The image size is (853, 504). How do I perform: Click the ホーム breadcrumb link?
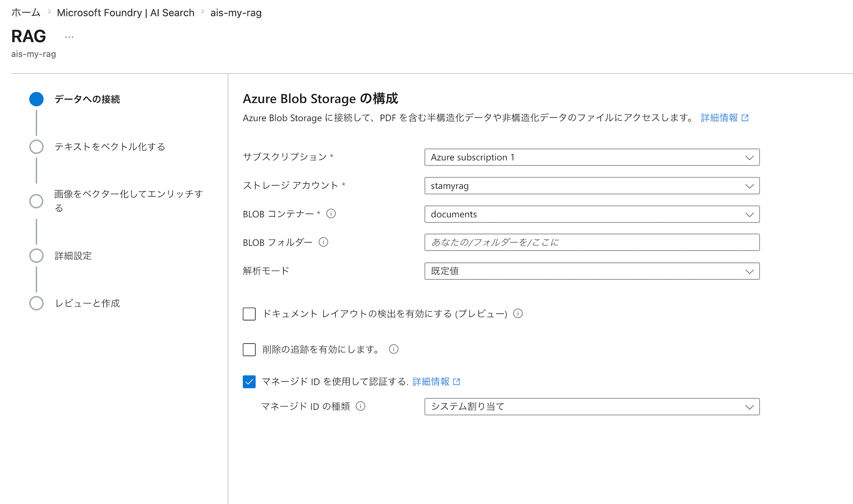[26, 13]
